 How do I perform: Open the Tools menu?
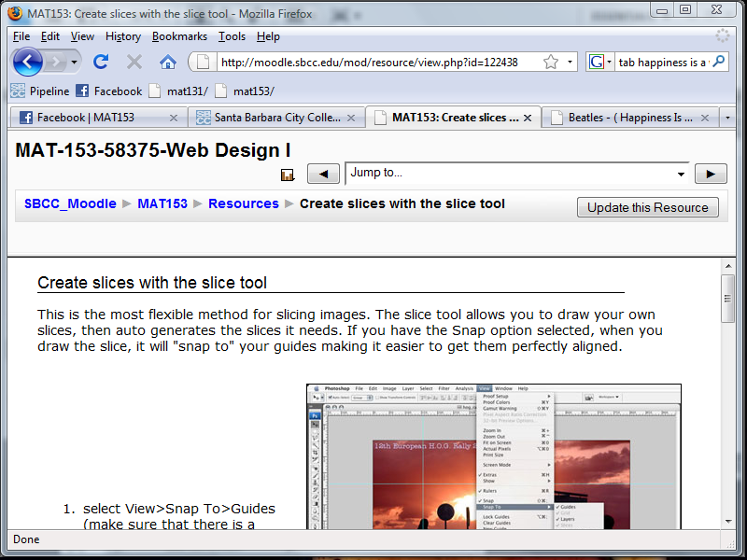(x=232, y=36)
